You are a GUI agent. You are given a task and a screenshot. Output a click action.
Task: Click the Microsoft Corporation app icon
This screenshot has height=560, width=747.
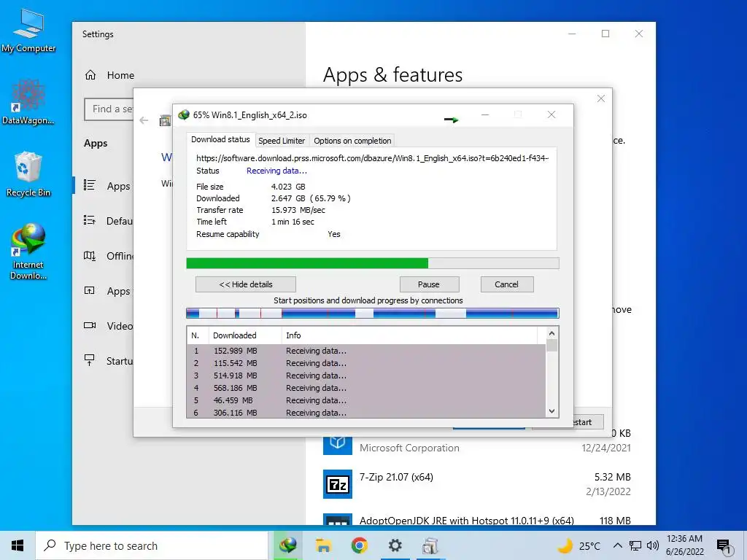pyautogui.click(x=337, y=446)
